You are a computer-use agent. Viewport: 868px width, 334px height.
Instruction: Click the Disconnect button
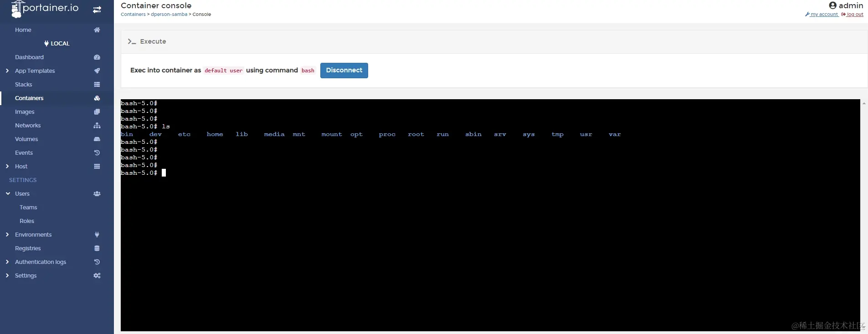click(x=344, y=71)
